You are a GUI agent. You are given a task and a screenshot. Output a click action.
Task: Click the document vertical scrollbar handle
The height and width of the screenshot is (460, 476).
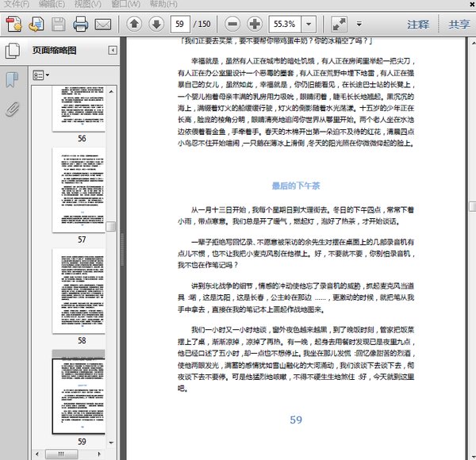pyautogui.click(x=473, y=206)
